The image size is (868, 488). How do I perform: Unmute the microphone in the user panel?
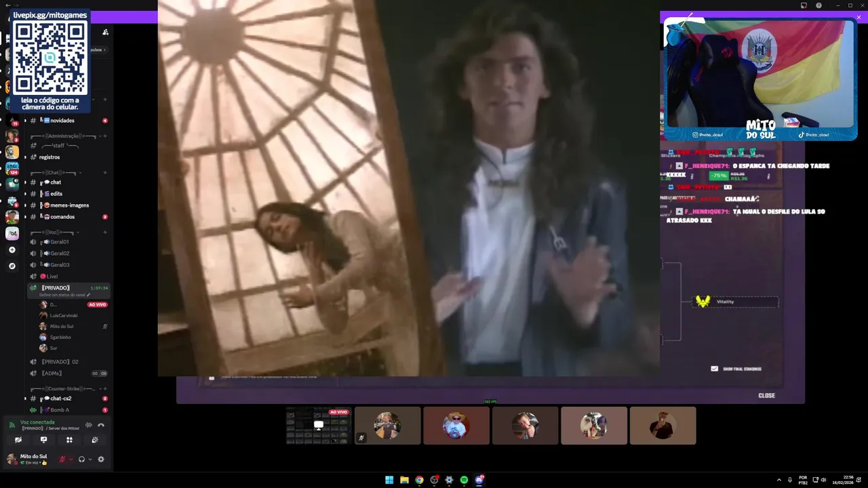point(62,460)
